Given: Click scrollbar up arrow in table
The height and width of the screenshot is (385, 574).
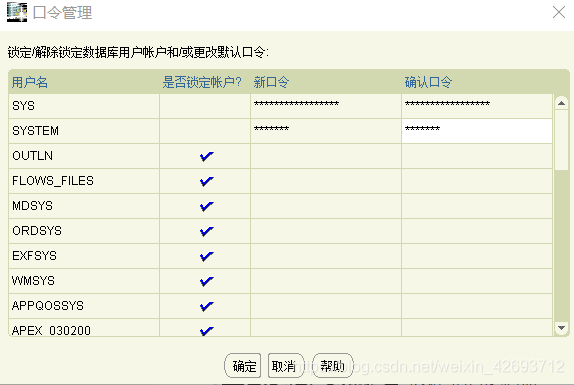Looking at the screenshot, I should [x=561, y=103].
